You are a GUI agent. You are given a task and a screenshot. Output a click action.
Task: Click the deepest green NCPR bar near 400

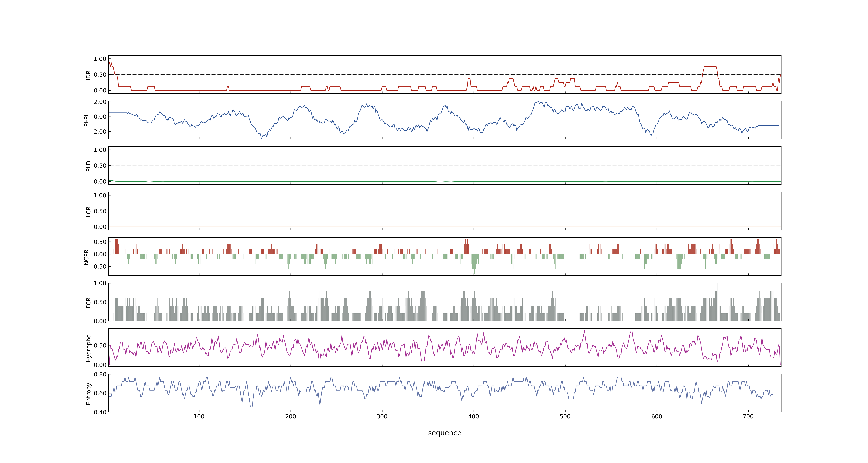(x=474, y=264)
